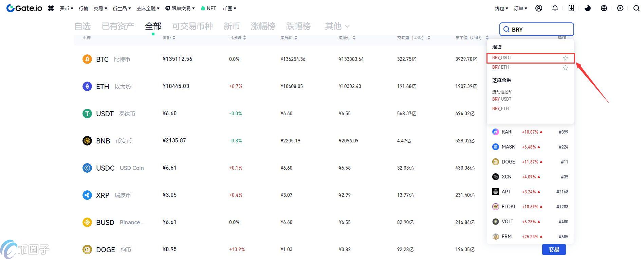Expand the 买币 dropdown menu
This screenshot has height=259, width=644.
point(66,8)
